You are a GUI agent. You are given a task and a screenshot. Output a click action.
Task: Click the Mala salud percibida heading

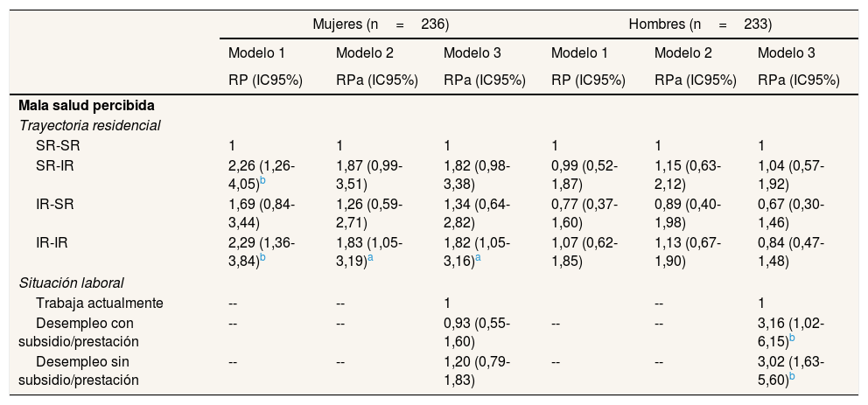74,106
